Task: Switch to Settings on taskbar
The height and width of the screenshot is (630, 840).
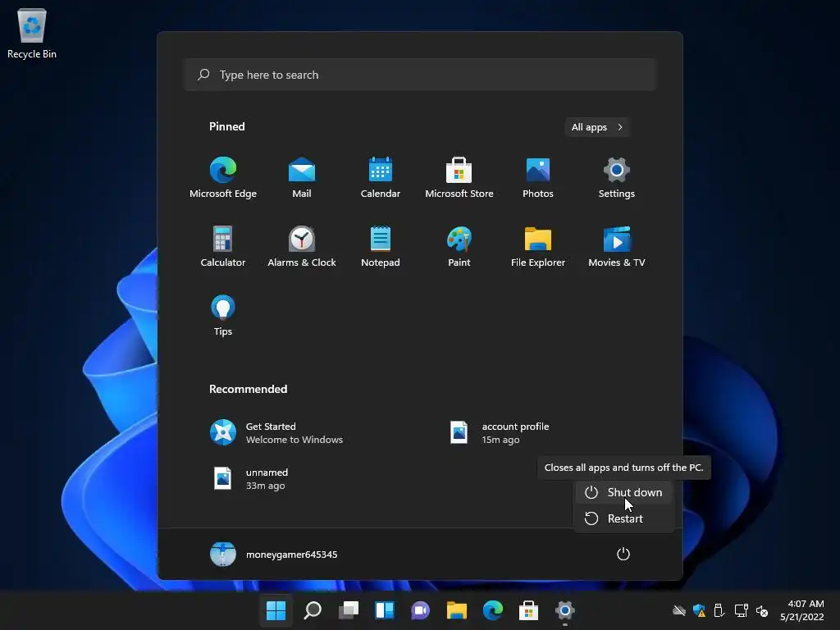Action: pyautogui.click(x=564, y=610)
